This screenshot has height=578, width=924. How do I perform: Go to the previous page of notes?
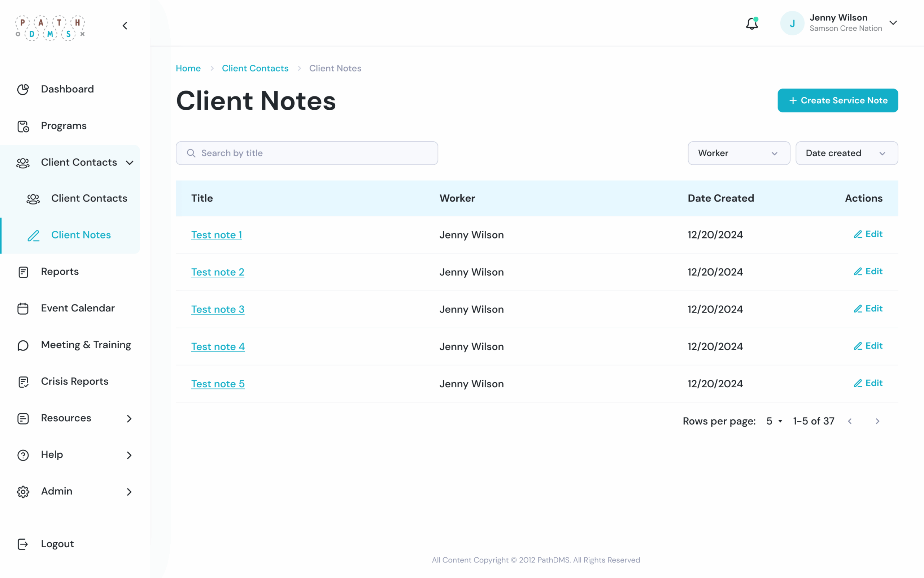coord(850,421)
